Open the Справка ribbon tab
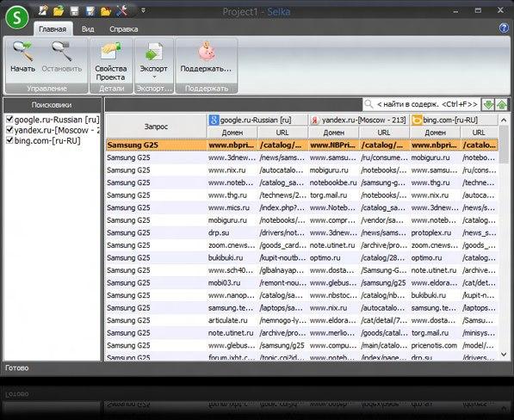 (x=124, y=29)
